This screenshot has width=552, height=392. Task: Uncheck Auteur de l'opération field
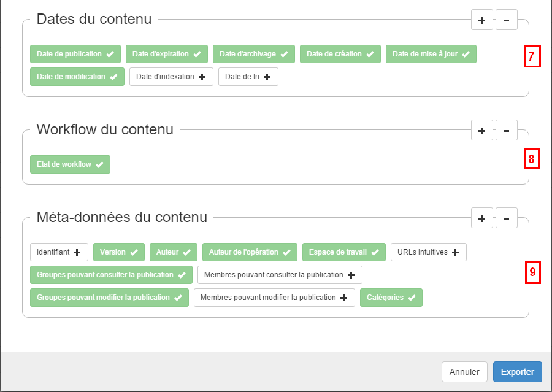coord(250,252)
